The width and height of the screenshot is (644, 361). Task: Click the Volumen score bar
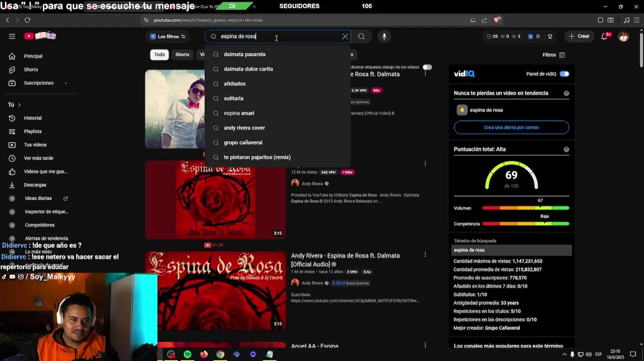pos(526,208)
